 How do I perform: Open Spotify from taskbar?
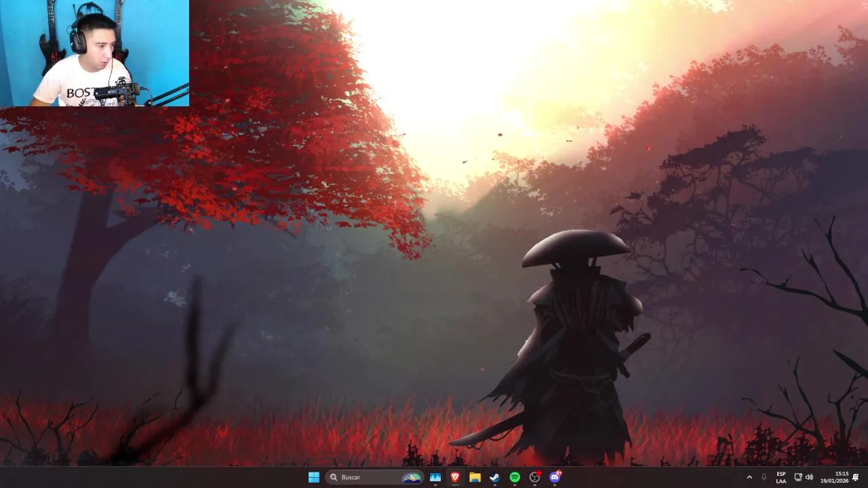[x=515, y=477]
